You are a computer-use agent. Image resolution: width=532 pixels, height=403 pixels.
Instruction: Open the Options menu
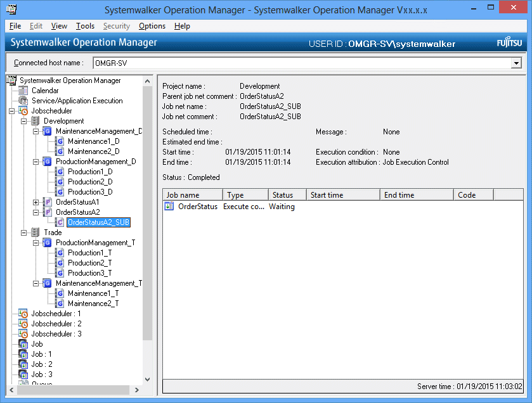152,26
